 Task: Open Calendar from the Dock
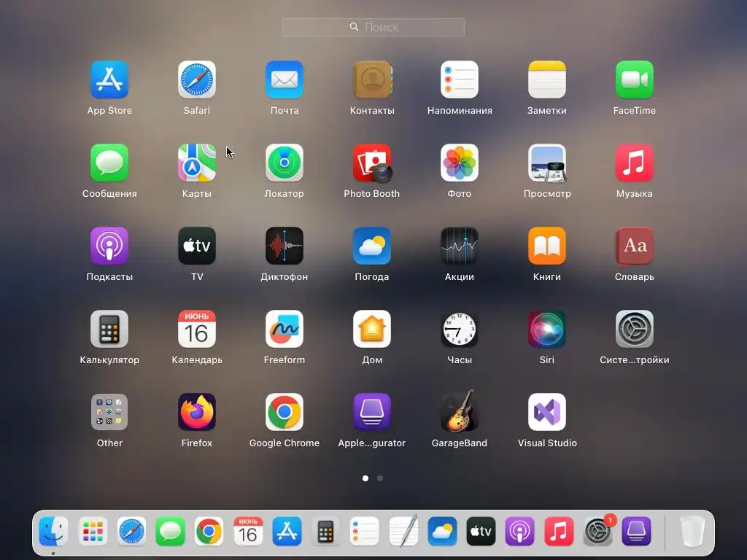248,531
